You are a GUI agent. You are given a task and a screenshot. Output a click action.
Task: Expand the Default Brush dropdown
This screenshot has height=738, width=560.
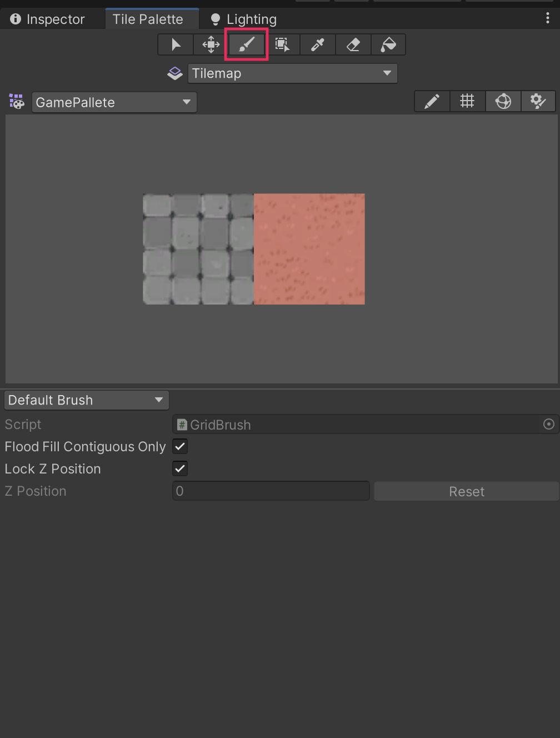[86, 400]
